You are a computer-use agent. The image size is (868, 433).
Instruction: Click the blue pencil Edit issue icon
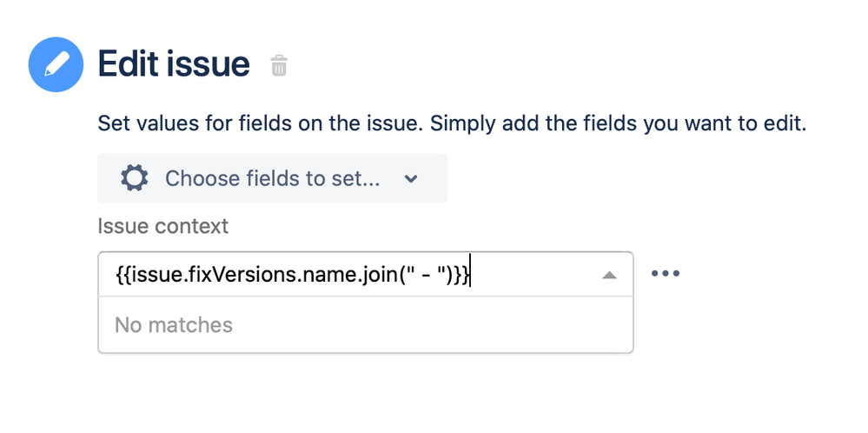click(56, 64)
